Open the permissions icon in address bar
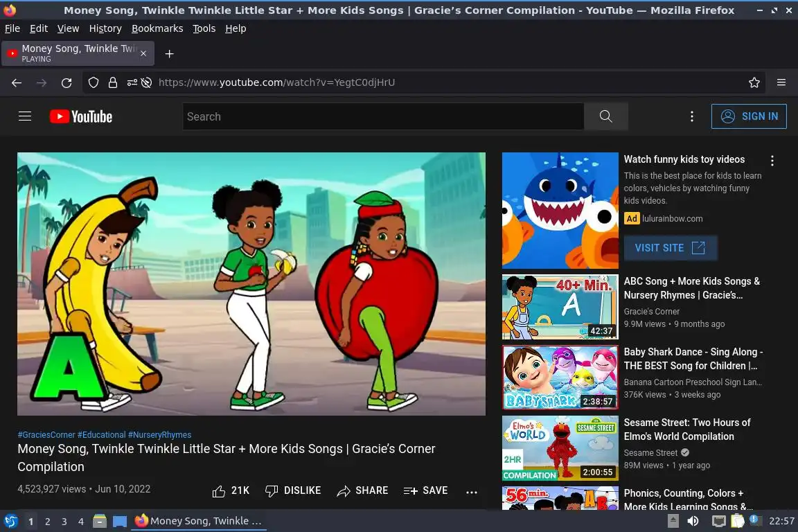798x532 pixels. click(x=132, y=82)
